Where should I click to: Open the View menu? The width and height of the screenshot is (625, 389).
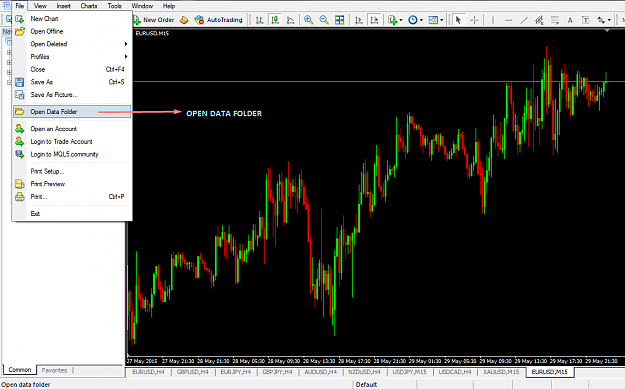point(40,6)
